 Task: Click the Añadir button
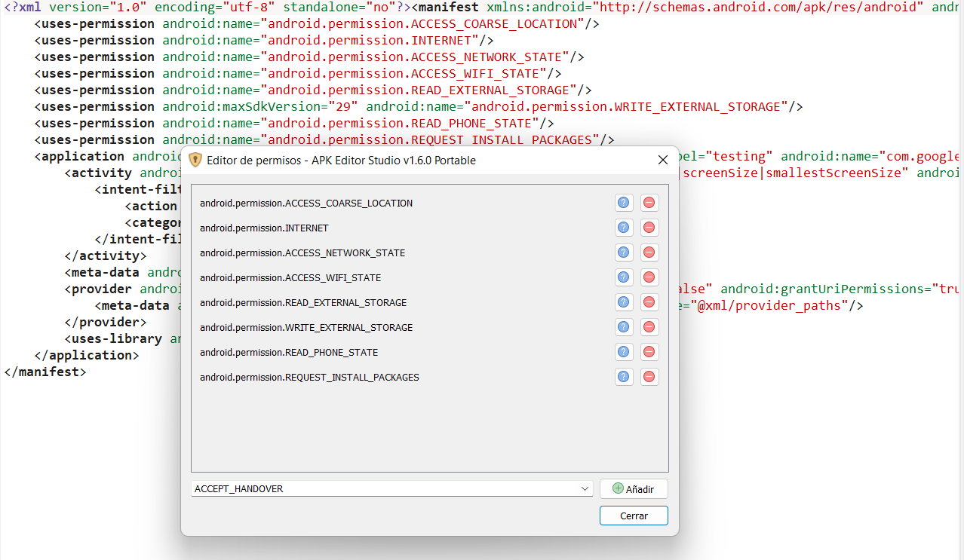[x=634, y=489]
